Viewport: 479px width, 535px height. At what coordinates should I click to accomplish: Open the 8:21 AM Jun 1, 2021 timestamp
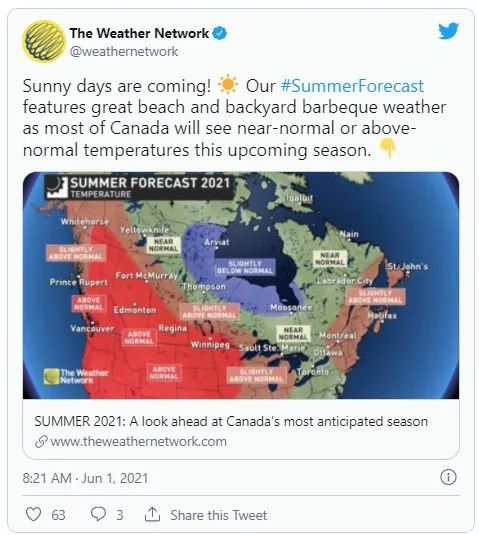pyautogui.click(x=85, y=478)
